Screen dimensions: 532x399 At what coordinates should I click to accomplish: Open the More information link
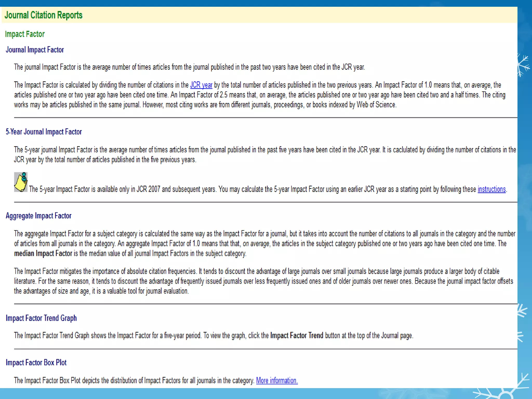pos(277,380)
